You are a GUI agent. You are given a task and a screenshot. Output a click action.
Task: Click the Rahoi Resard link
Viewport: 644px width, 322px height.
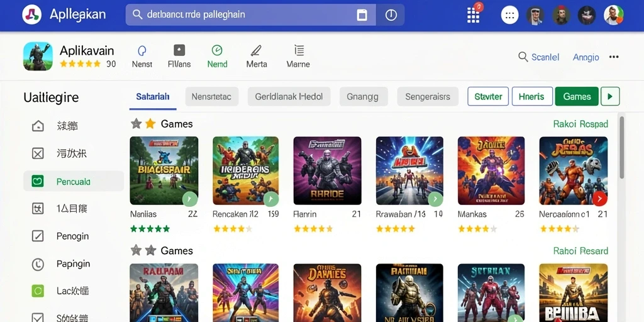point(580,251)
